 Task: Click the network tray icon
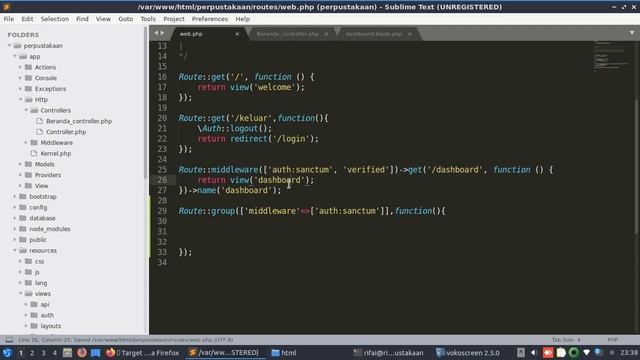click(586, 353)
